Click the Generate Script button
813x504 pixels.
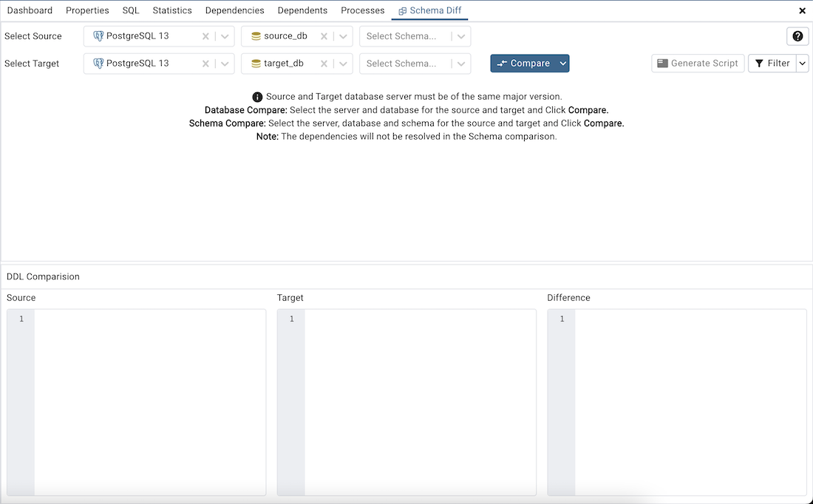pos(697,63)
